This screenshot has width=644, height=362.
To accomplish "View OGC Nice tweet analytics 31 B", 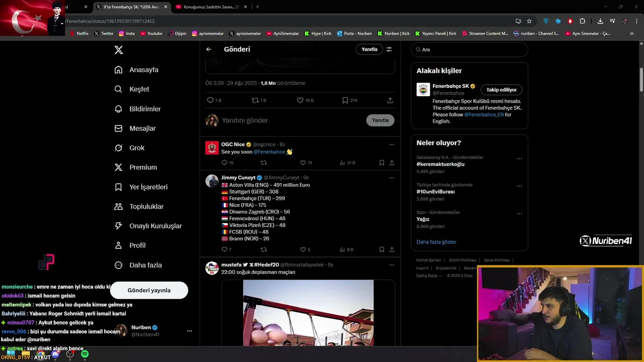I will point(347,163).
